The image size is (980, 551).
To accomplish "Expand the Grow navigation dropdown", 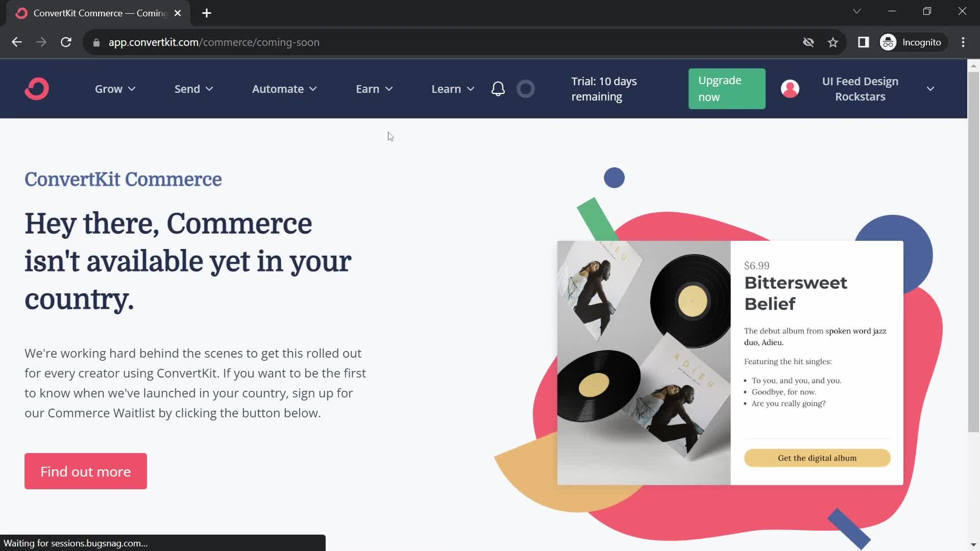I will (x=115, y=89).
